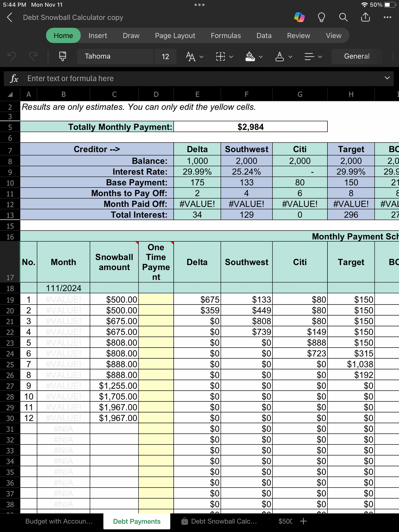Select the $2,984 total payment cell
Image resolution: width=399 pixels, height=532 pixels.
(x=250, y=127)
